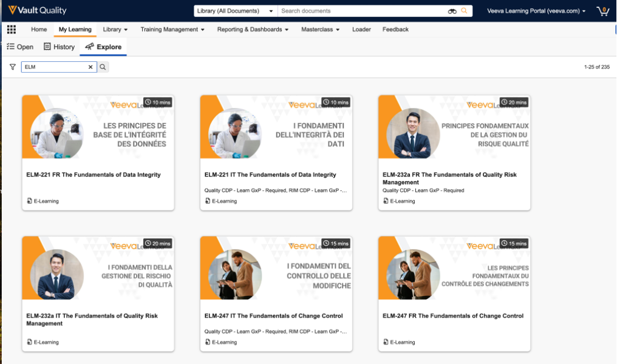This screenshot has width=617, height=364.
Task: Click the I Fondamenti Dell'Integrità Dei Dati thumbnail
Action: coord(276,127)
